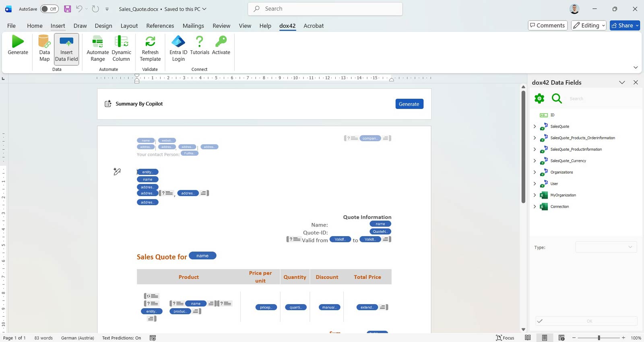Toggle Text Predictions in the status bar
Screen dimensions: 644x342
[122, 338]
